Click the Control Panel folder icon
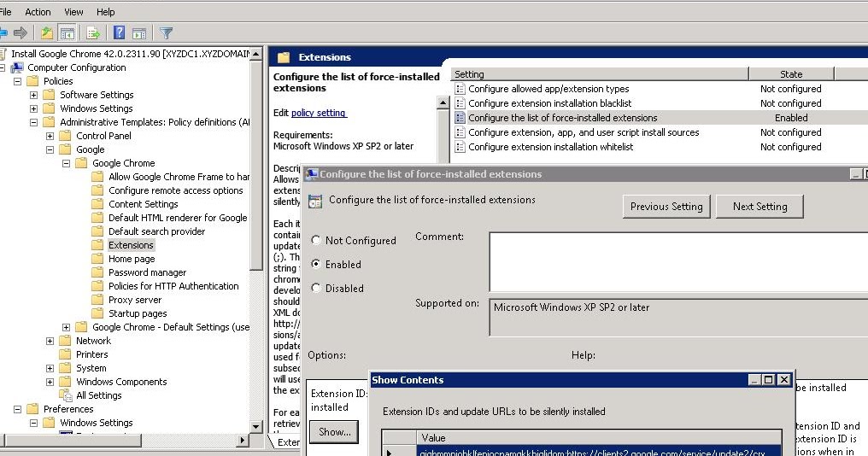868x456 pixels. 66,136
